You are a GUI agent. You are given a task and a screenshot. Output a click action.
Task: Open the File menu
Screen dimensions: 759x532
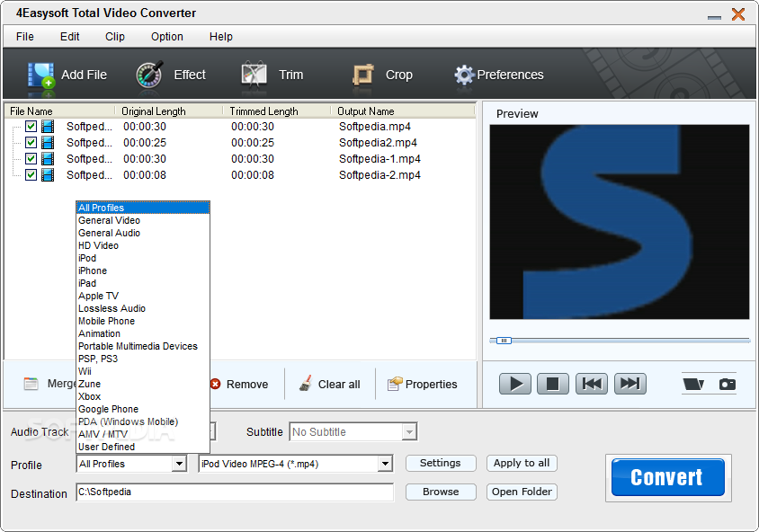click(24, 37)
